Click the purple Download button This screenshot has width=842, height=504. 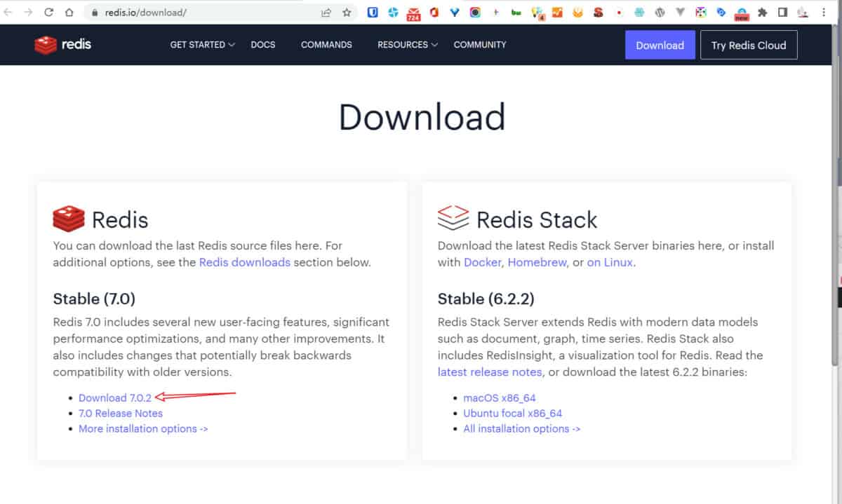pyautogui.click(x=660, y=45)
